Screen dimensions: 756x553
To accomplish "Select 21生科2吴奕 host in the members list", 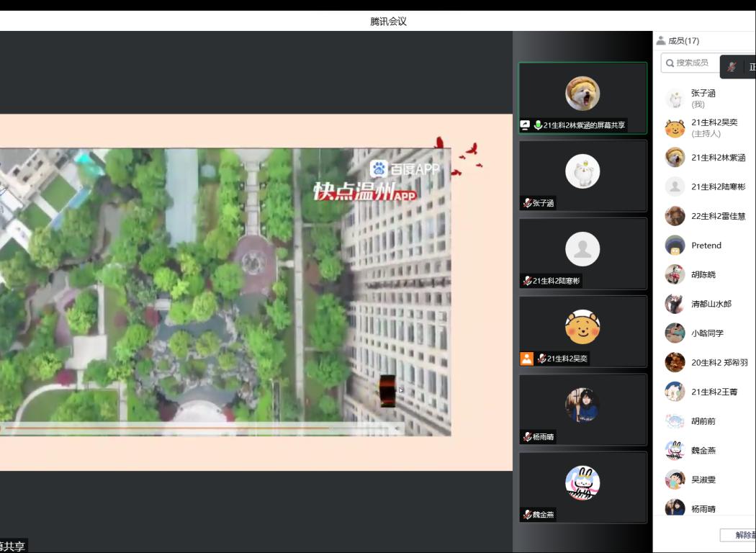I will (714, 127).
